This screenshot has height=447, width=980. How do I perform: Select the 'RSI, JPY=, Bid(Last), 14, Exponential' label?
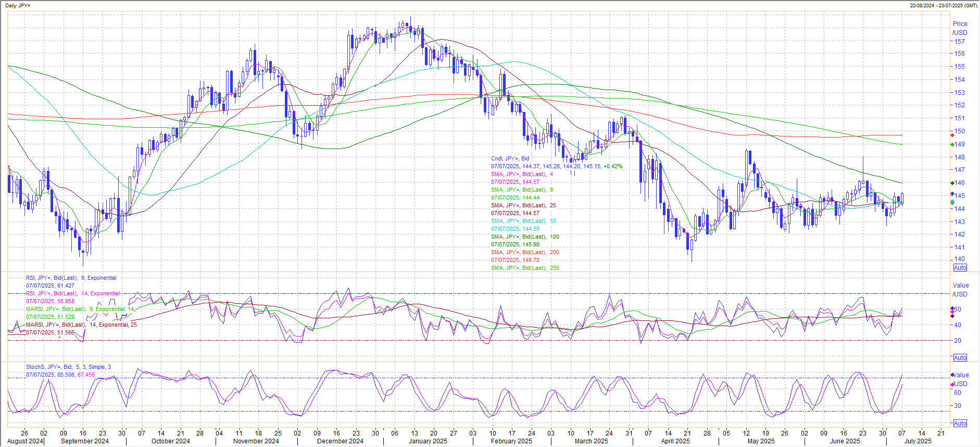(x=73, y=293)
